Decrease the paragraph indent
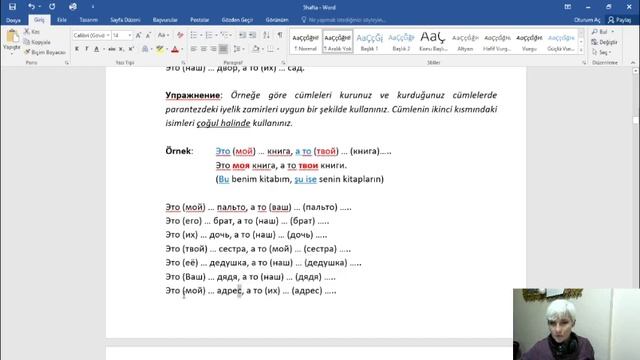Image resolution: width=640 pixels, height=360 pixels. (242, 36)
